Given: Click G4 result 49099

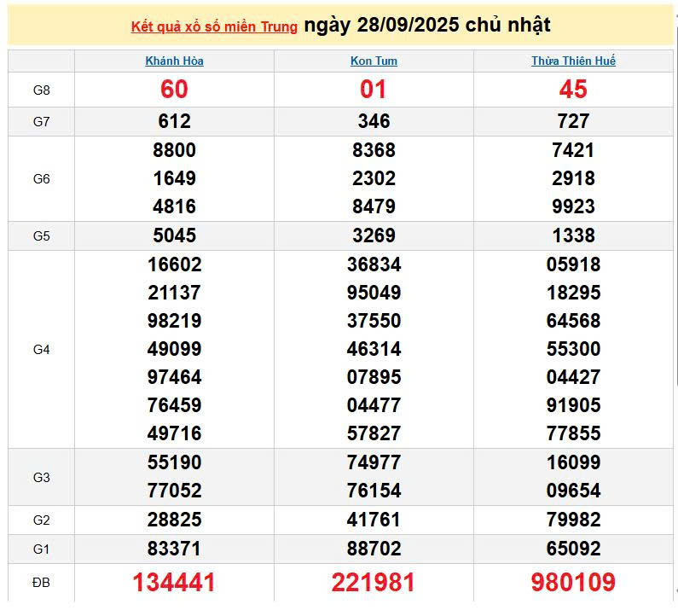Looking at the screenshot, I should click(x=174, y=349).
